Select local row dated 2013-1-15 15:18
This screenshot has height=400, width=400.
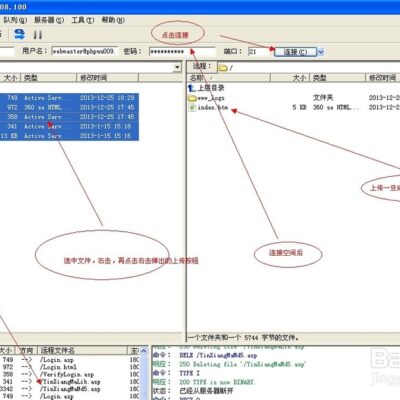pyautogui.click(x=69, y=126)
